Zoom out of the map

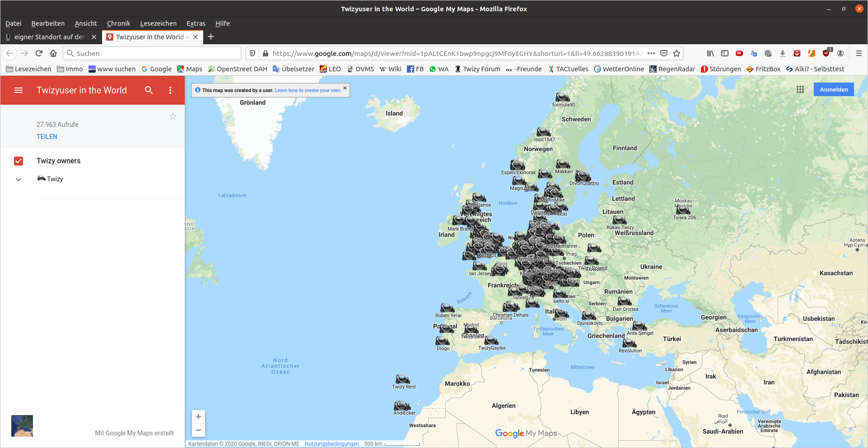[x=198, y=430]
